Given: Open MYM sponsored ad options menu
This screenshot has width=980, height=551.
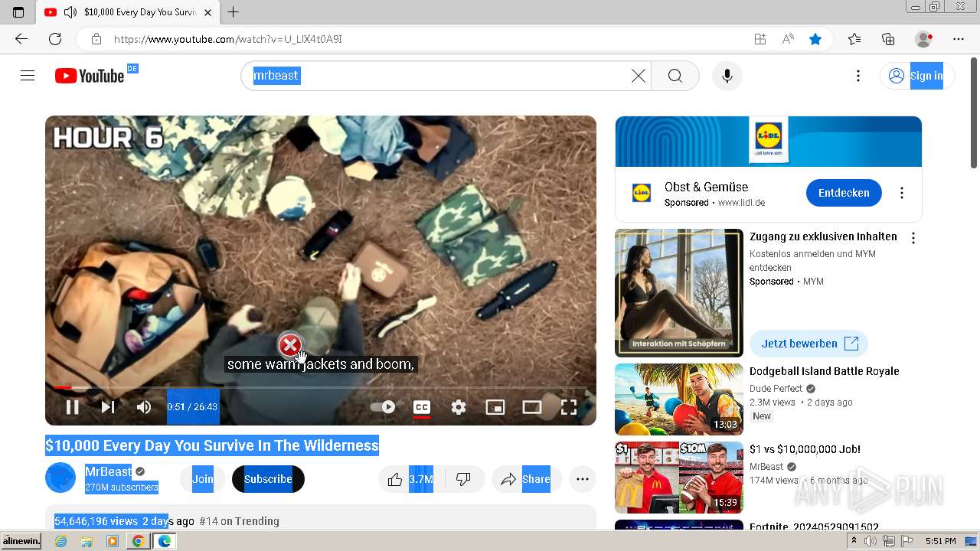Looking at the screenshot, I should point(913,238).
